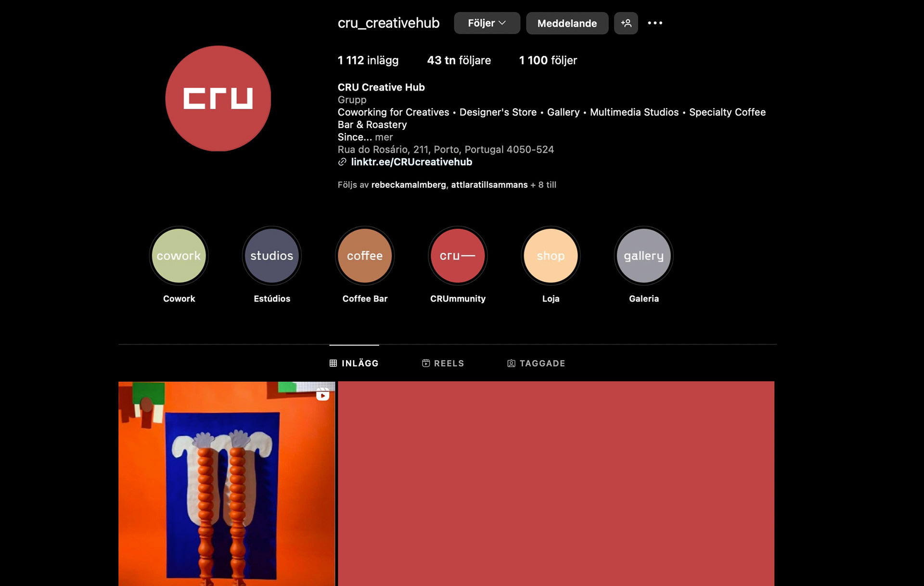Open the shop story highlight
This screenshot has height=586, width=924.
pos(551,256)
